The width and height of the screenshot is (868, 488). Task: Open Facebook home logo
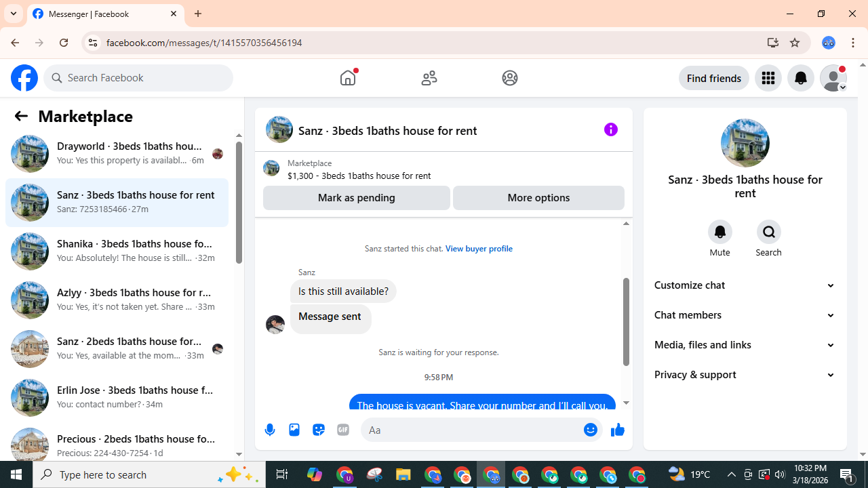[24, 78]
